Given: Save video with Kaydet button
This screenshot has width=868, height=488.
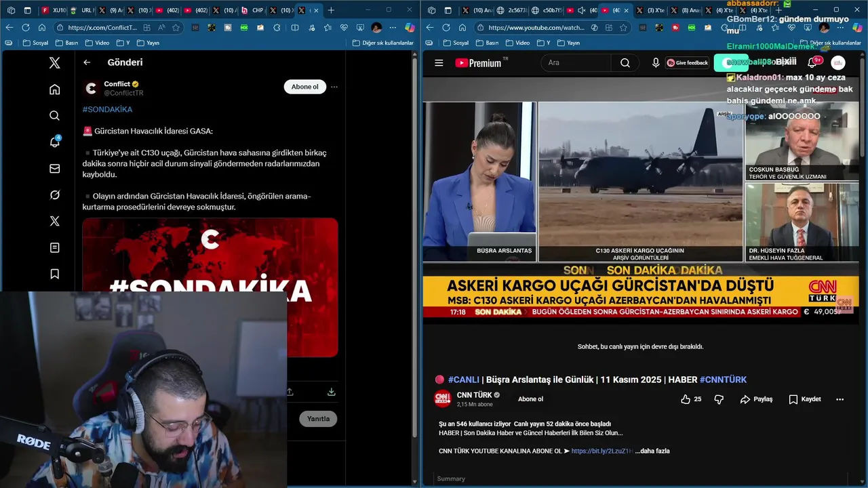Looking at the screenshot, I should click(x=805, y=399).
